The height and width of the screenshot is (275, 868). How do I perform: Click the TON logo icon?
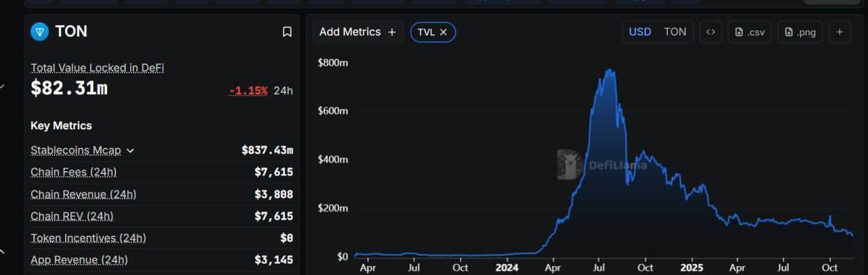click(40, 32)
